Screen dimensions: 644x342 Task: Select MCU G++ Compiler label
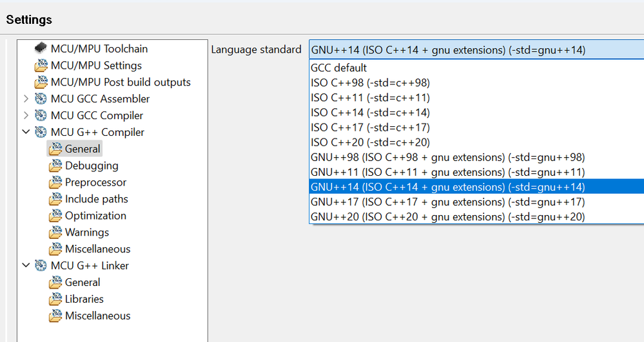(x=97, y=132)
